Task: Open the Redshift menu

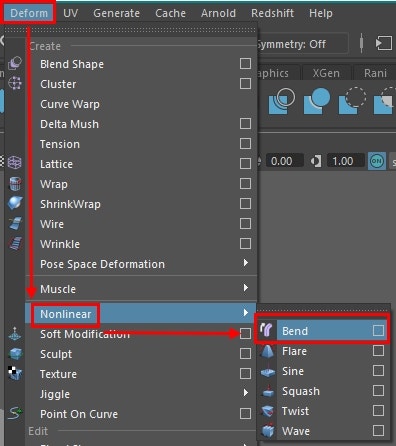Action: (272, 13)
